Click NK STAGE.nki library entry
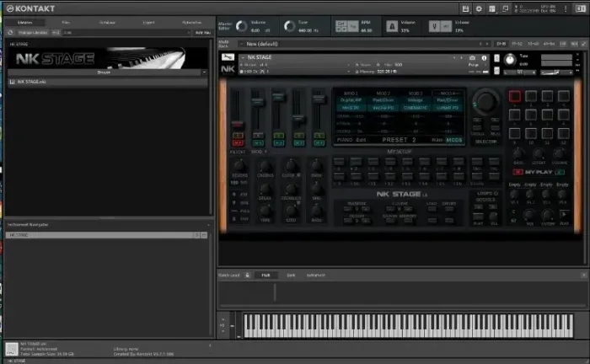The image size is (590, 364). (x=108, y=82)
